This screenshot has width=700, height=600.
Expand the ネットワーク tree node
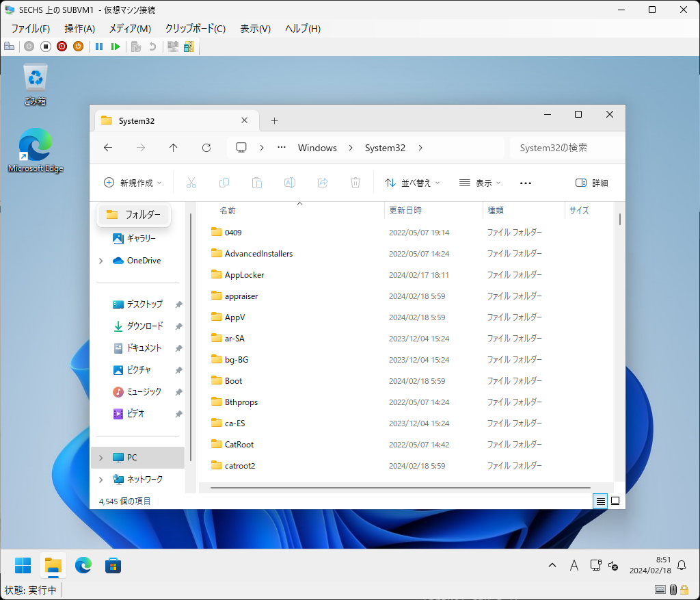click(101, 480)
